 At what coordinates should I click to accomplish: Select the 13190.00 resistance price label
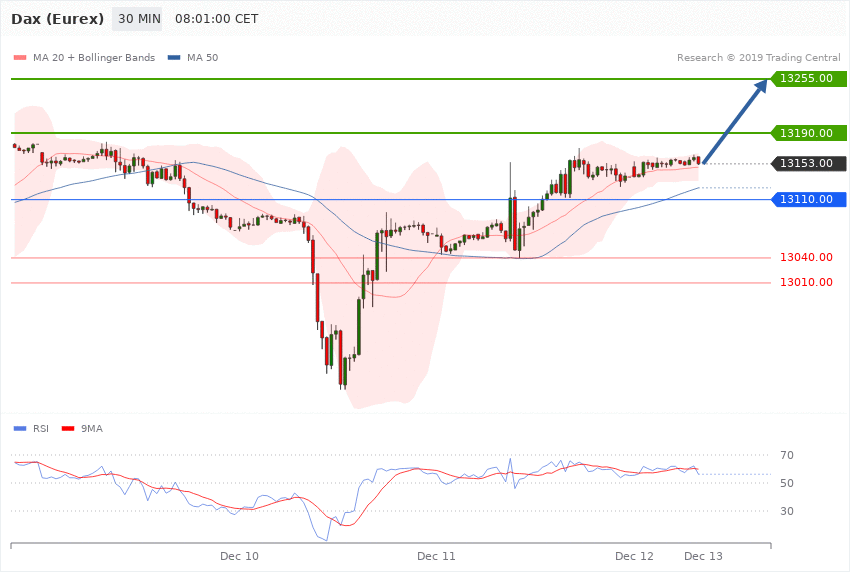click(808, 133)
